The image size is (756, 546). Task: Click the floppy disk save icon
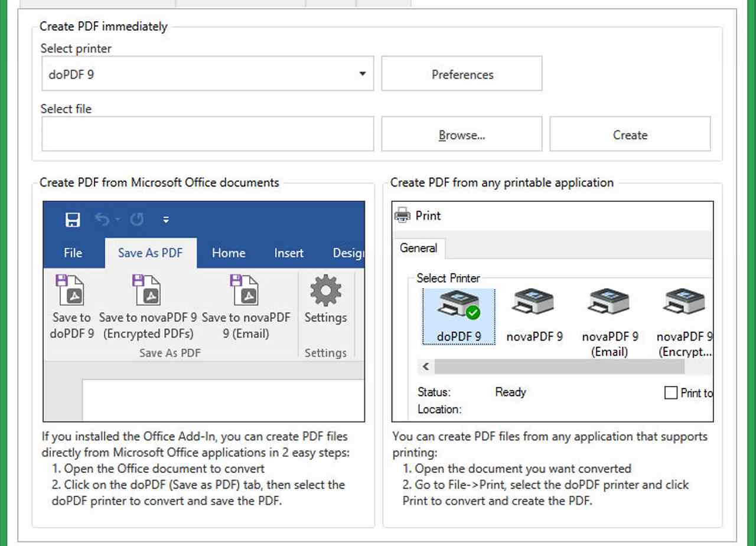pos(73,220)
